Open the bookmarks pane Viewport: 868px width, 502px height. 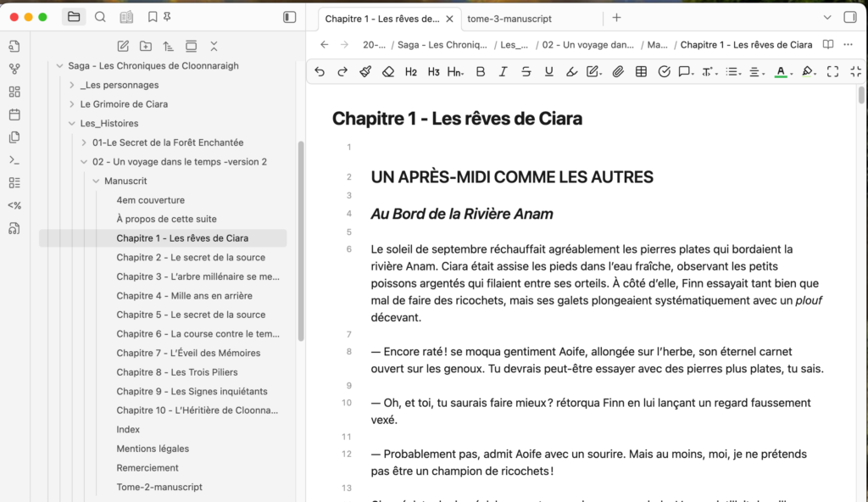[152, 17]
